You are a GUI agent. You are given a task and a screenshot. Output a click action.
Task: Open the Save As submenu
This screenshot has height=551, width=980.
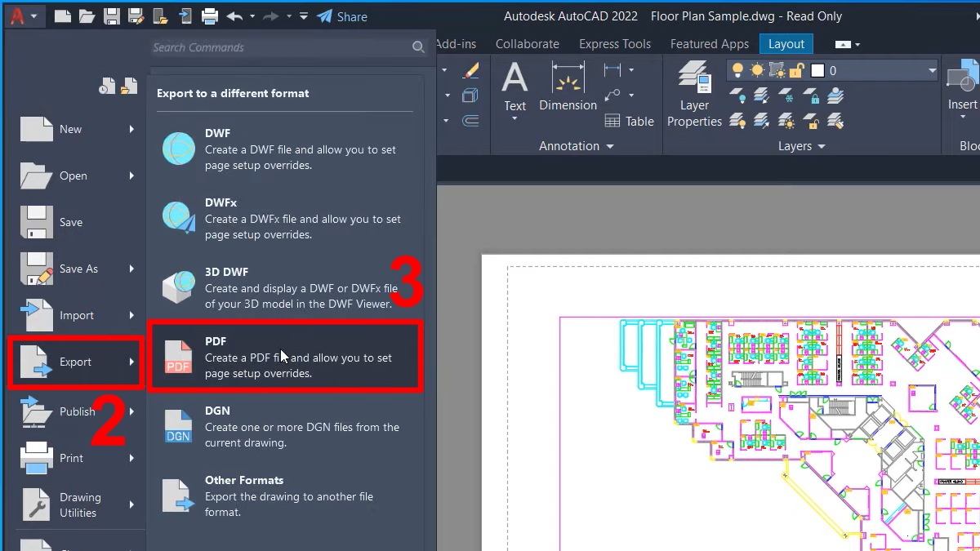pos(131,269)
